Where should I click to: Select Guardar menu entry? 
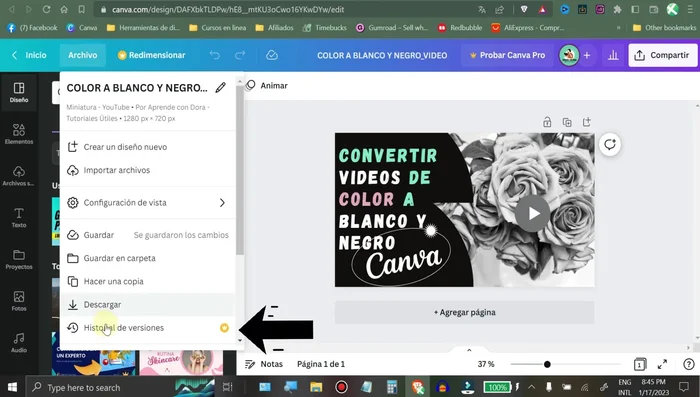(x=147, y=235)
